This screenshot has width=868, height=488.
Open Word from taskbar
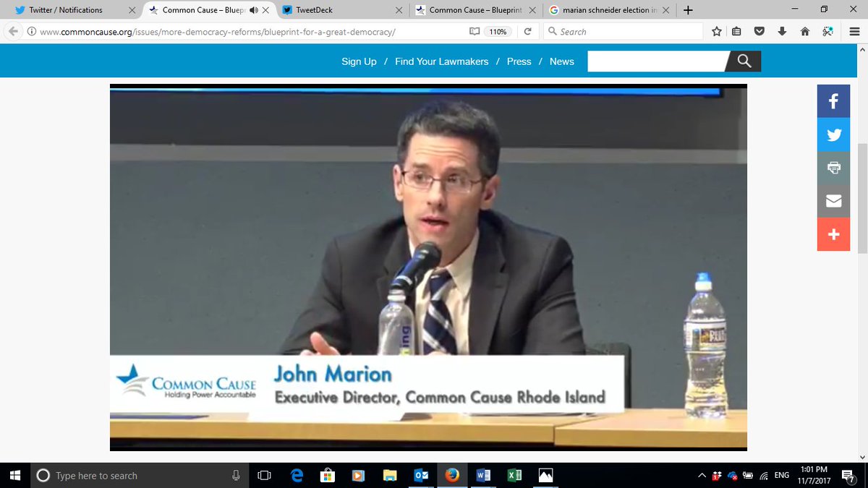pyautogui.click(x=483, y=475)
